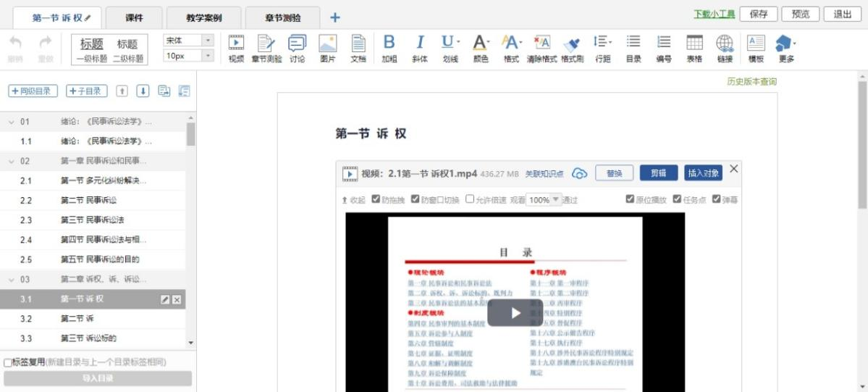Screen dimensions: 868x392
Task: Apply bold with the 加粗 icon
Action: [x=389, y=49]
